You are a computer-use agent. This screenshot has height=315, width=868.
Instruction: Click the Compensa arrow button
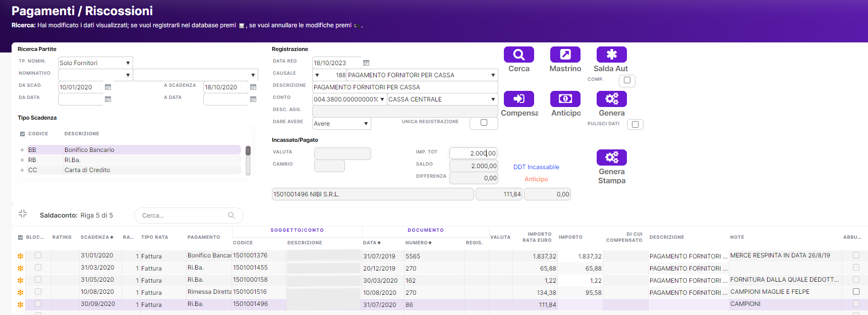pyautogui.click(x=518, y=99)
